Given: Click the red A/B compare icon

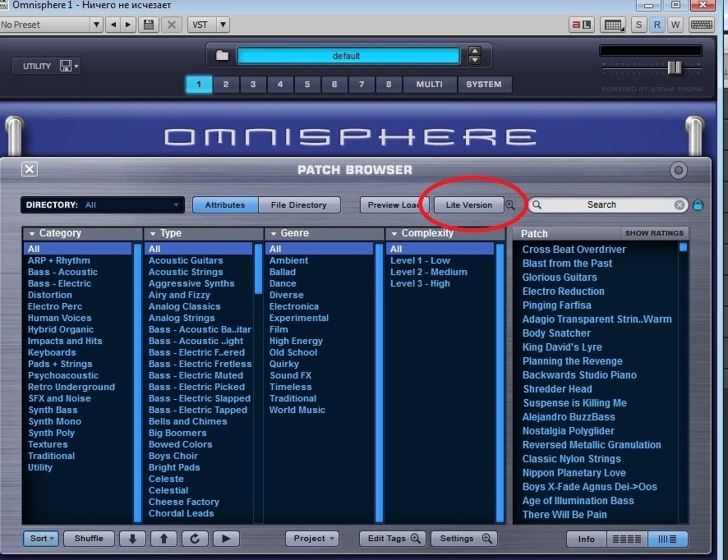Looking at the screenshot, I should 581,25.
